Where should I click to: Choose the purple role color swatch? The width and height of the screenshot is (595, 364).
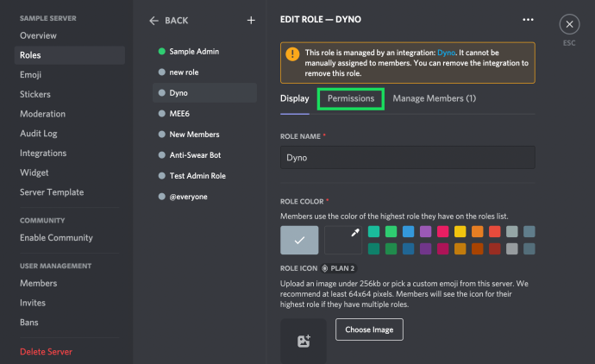click(x=425, y=231)
